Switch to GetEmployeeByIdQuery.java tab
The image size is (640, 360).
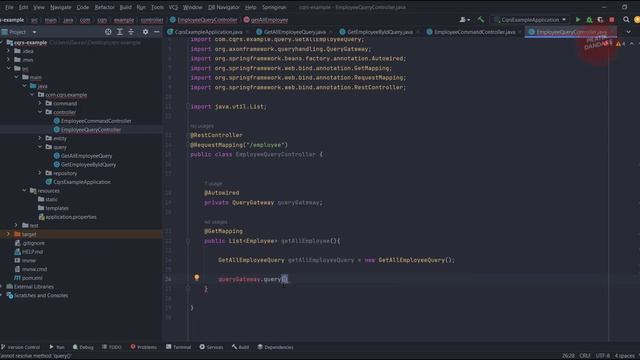(x=380, y=32)
